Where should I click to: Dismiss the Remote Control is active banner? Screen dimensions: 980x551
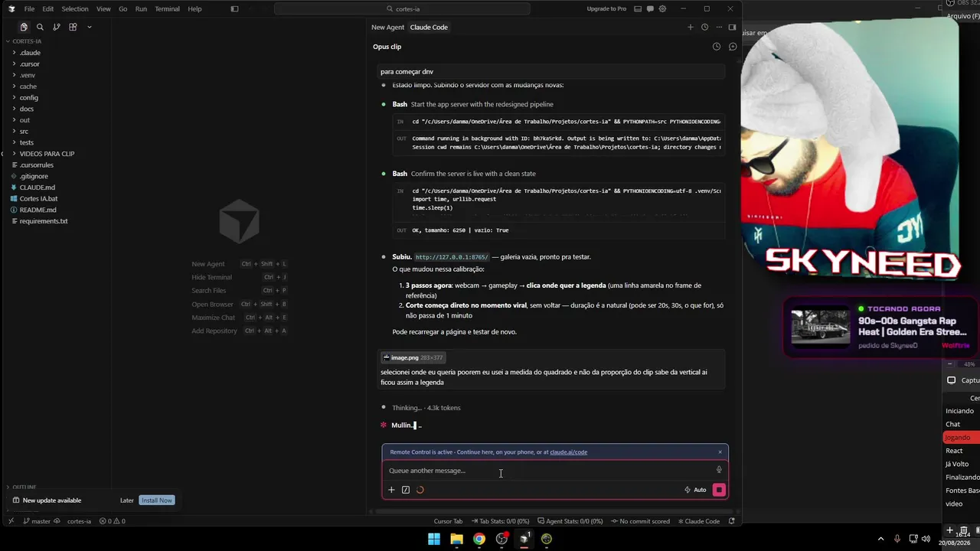tap(720, 452)
